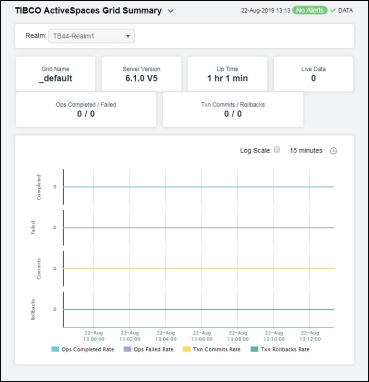Screen dimensions: 369x382
Task: Enable the Log Scale checkbox
Action: coord(277,150)
